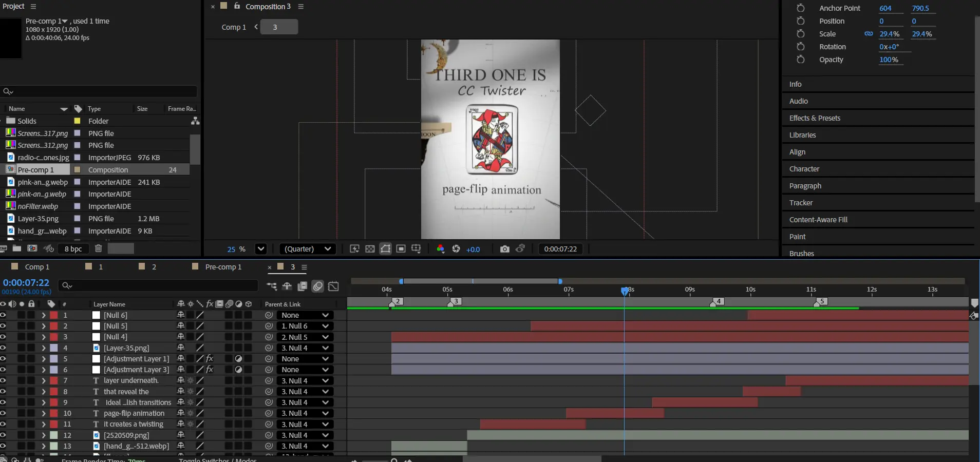
Task: Switch to the Comp 1 timeline tab
Action: tap(36, 267)
